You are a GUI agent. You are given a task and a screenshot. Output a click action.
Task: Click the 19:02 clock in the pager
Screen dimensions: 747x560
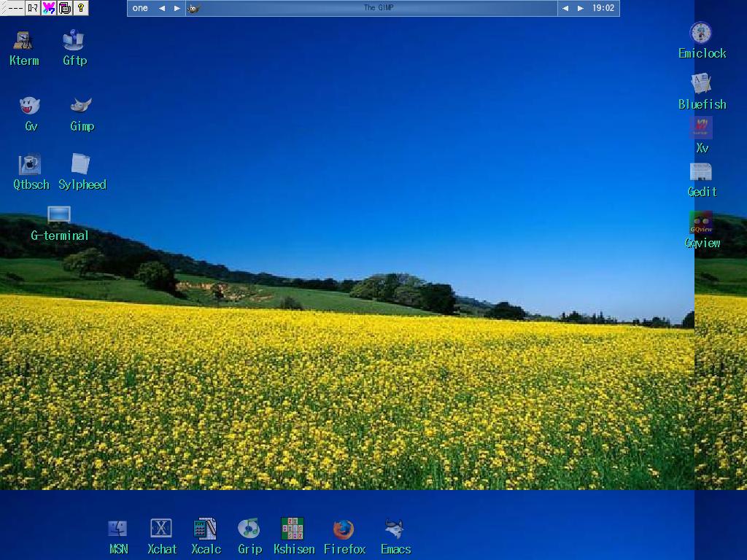pyautogui.click(x=603, y=9)
